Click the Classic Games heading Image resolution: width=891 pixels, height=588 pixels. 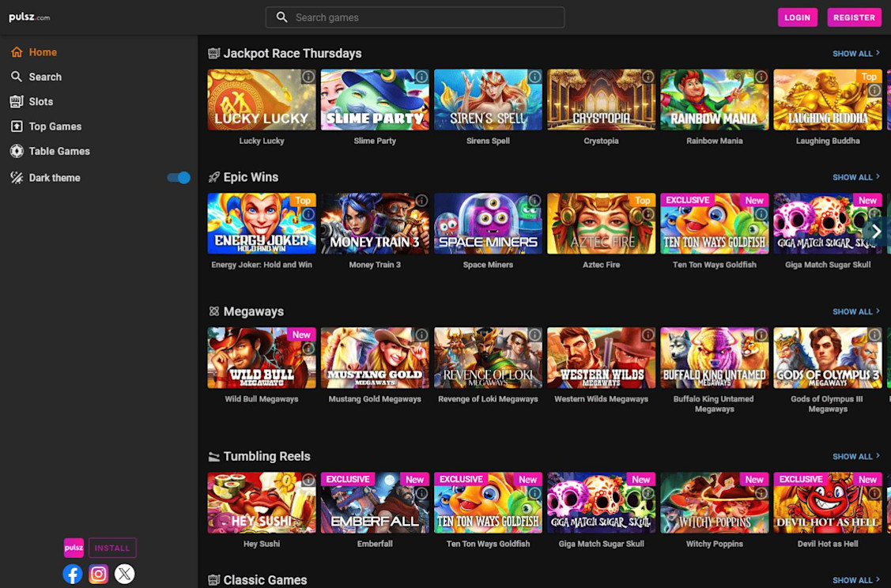point(265,580)
